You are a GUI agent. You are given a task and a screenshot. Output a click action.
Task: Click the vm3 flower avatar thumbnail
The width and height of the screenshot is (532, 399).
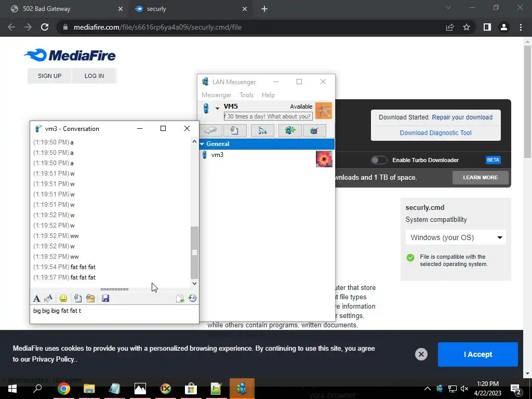pos(324,159)
